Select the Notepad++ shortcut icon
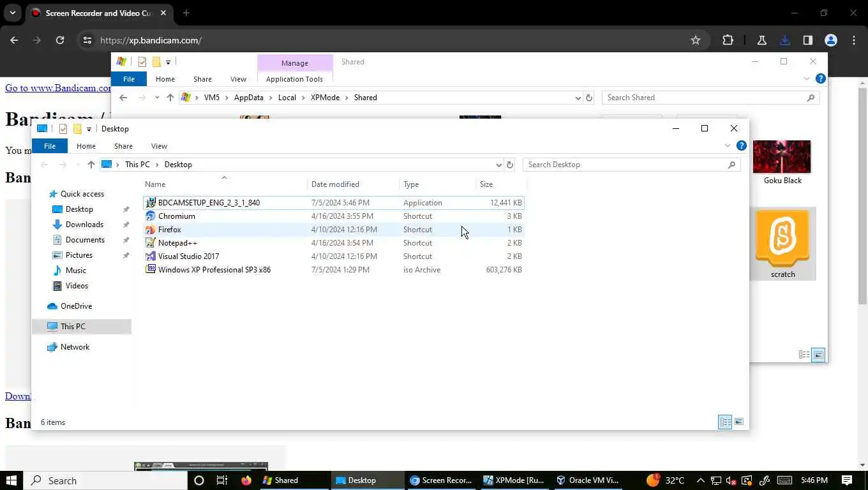 pos(151,242)
